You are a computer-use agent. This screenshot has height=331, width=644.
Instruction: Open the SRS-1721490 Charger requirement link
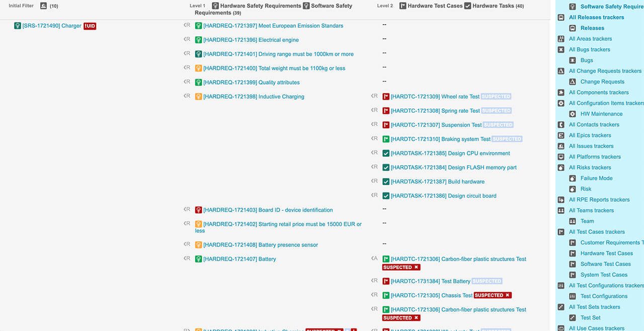click(x=52, y=26)
